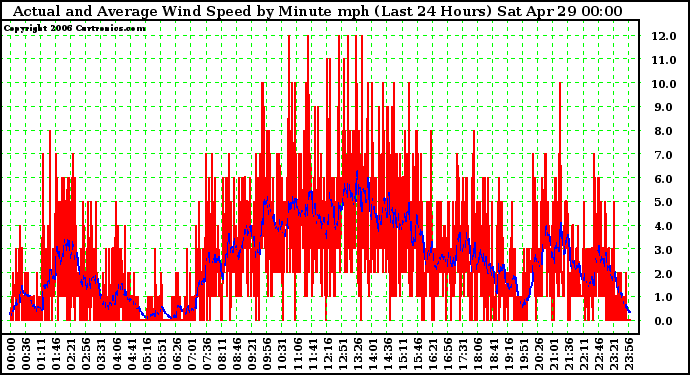690x375 pixels.
Task: Click the 09:56 time axis label
Action: coord(267,354)
